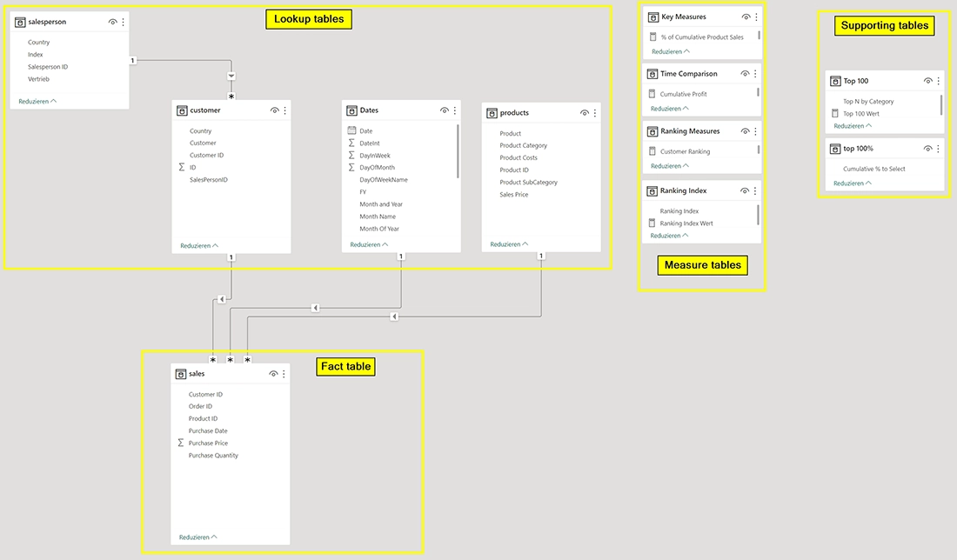Image resolution: width=957 pixels, height=560 pixels.
Task: Toggle visibility of Time Comparison table
Action: (x=744, y=74)
